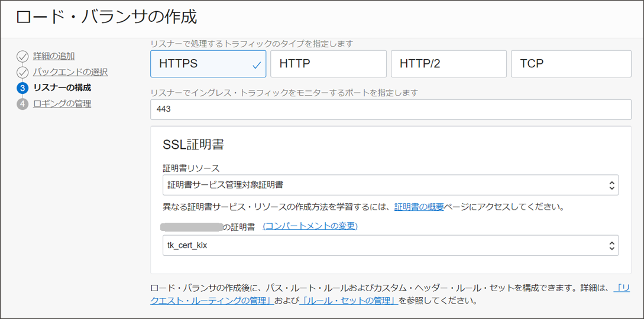Click the コンパートメントの変更 link
The width and height of the screenshot is (644, 319).
(310, 226)
